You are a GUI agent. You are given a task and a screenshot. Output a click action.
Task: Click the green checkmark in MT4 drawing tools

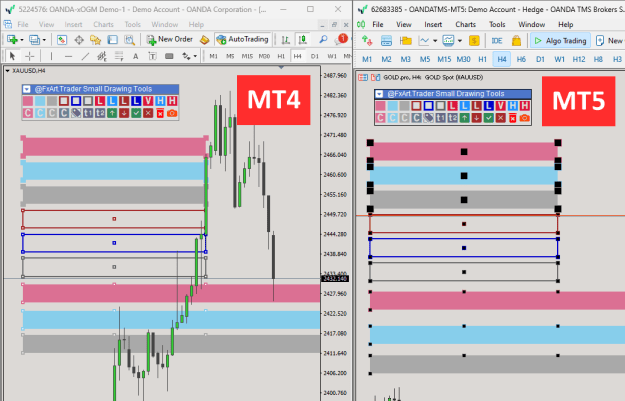[x=136, y=113]
